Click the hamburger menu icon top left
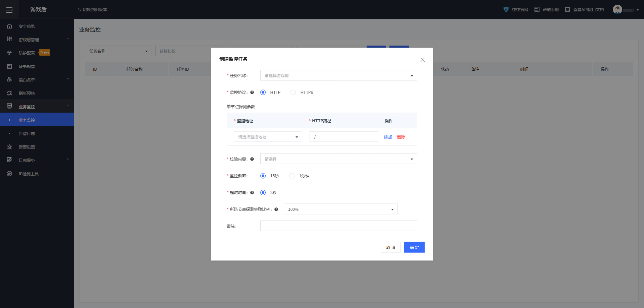Screen dimensions: 644x308 pos(9,9)
